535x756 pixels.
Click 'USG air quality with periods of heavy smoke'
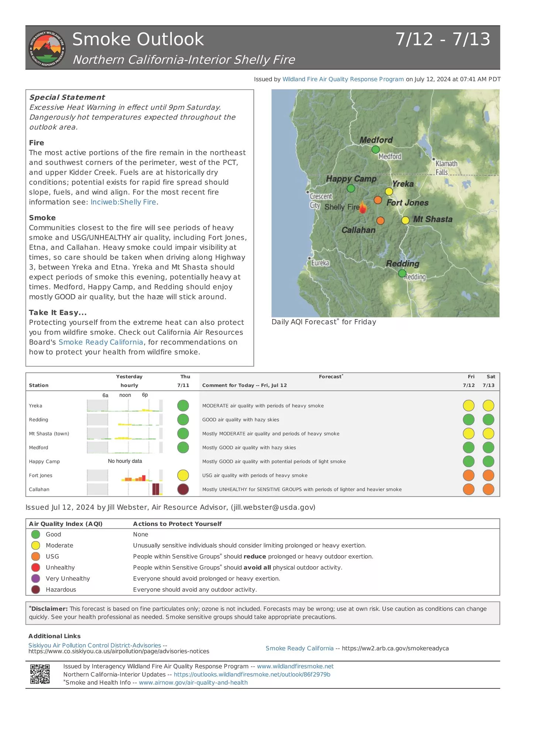click(x=255, y=475)
